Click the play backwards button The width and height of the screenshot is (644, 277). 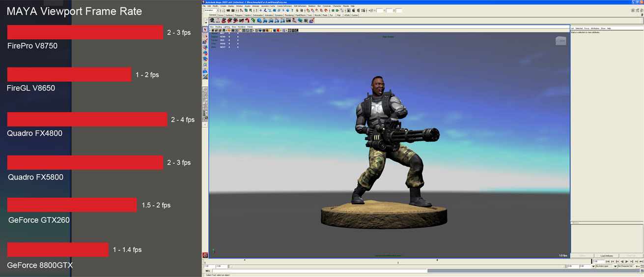point(623,261)
